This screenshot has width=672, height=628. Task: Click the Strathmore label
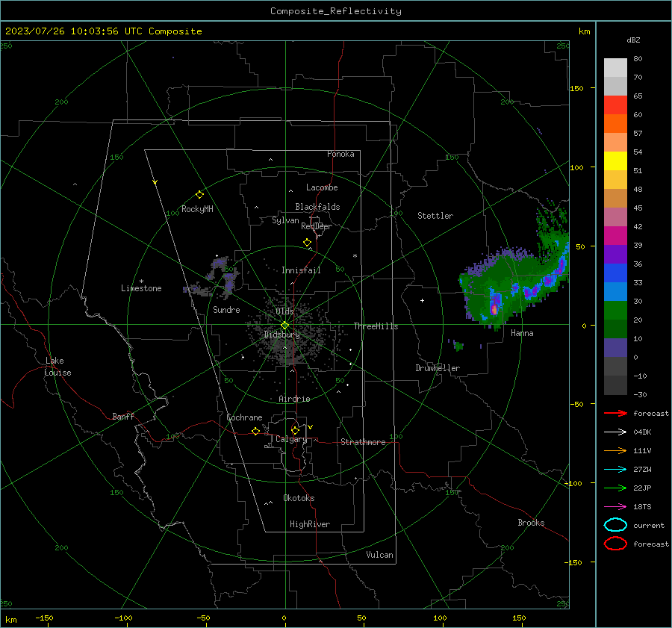pos(363,442)
